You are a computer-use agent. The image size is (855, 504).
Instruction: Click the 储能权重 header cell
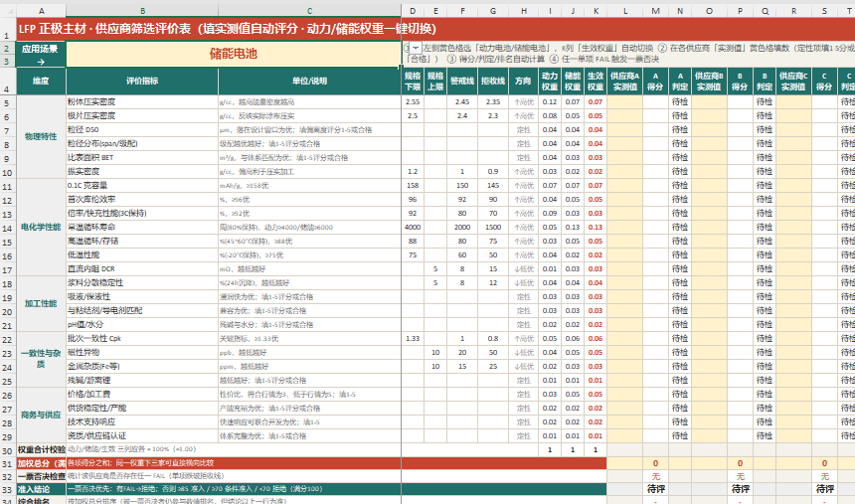click(x=573, y=82)
